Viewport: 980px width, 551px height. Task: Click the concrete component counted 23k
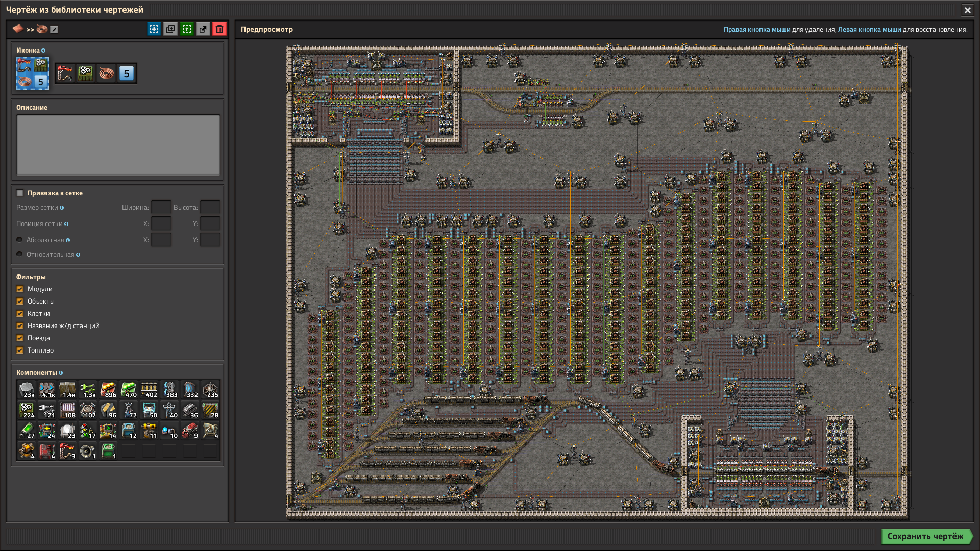tap(27, 390)
